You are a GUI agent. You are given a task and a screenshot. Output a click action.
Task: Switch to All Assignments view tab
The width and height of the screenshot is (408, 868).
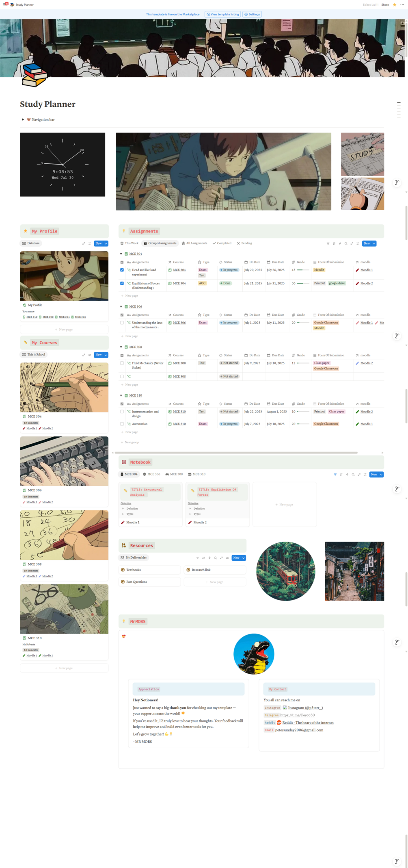tap(194, 243)
